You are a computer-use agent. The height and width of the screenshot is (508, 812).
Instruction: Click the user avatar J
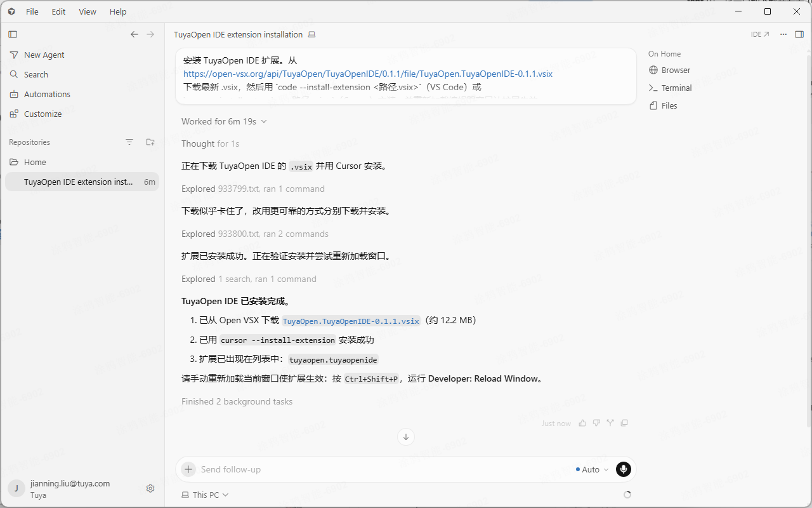[x=16, y=488]
